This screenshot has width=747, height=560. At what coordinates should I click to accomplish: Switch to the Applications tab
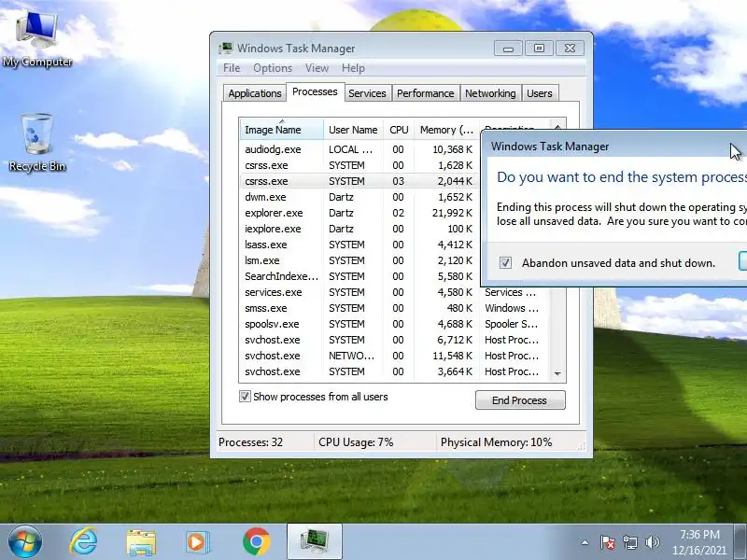254,93
